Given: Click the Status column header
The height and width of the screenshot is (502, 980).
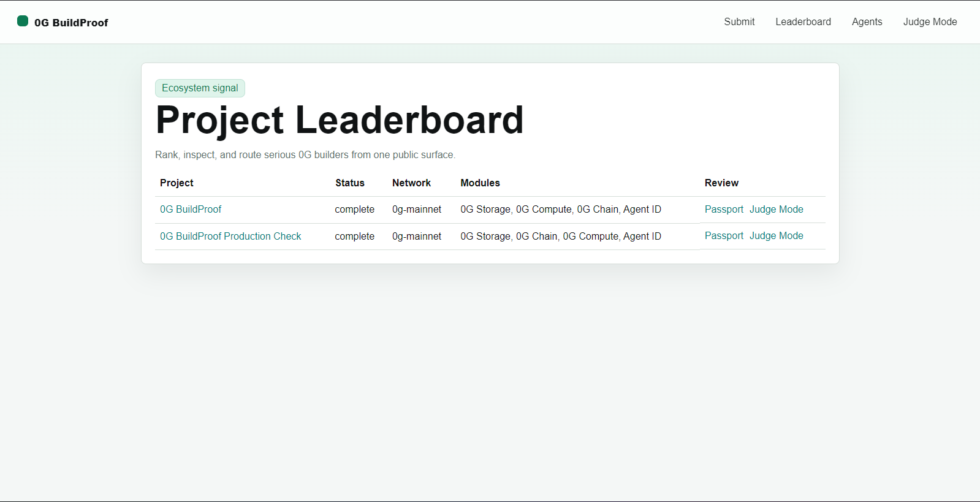Looking at the screenshot, I should click(x=349, y=183).
